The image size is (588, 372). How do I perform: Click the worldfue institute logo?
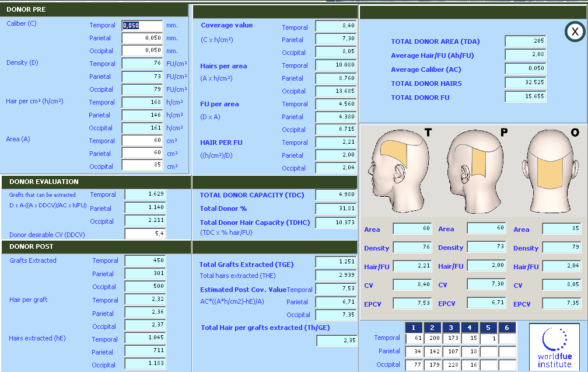pos(554,347)
